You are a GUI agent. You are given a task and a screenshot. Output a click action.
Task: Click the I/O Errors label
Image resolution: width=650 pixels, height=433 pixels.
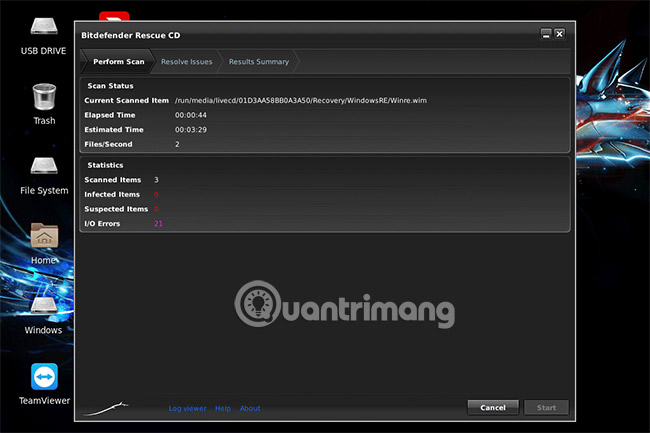click(102, 224)
